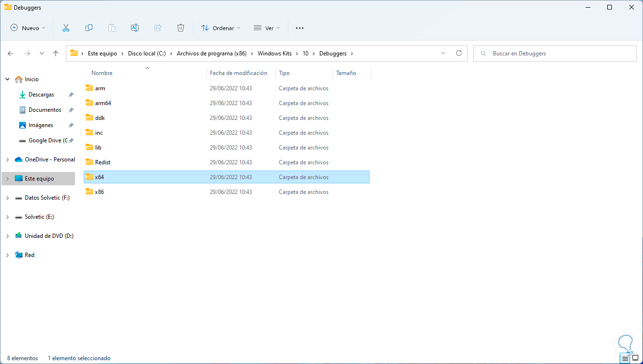Image resolution: width=643 pixels, height=364 pixels.
Task: Expand the Unidad de DVD (D:) node
Action: 7,236
